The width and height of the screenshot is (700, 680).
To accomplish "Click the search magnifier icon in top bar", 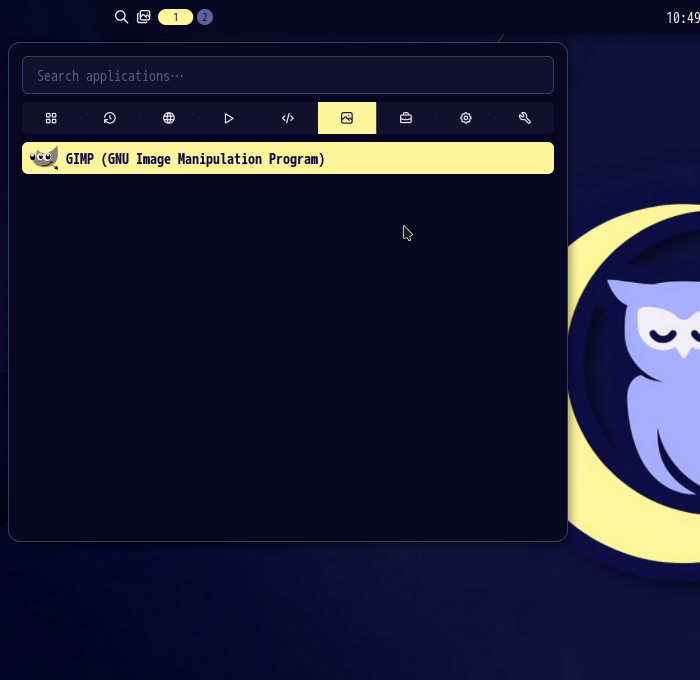I will (121, 17).
